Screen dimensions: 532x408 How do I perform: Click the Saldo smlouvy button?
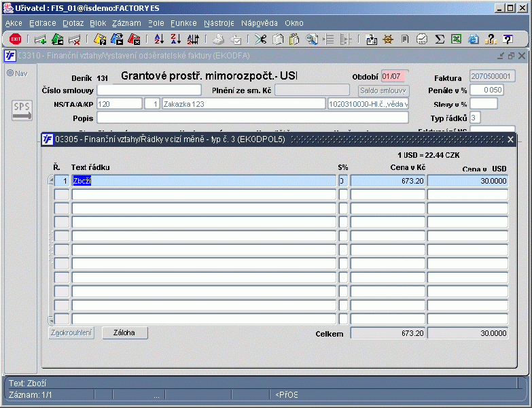pyautogui.click(x=383, y=90)
